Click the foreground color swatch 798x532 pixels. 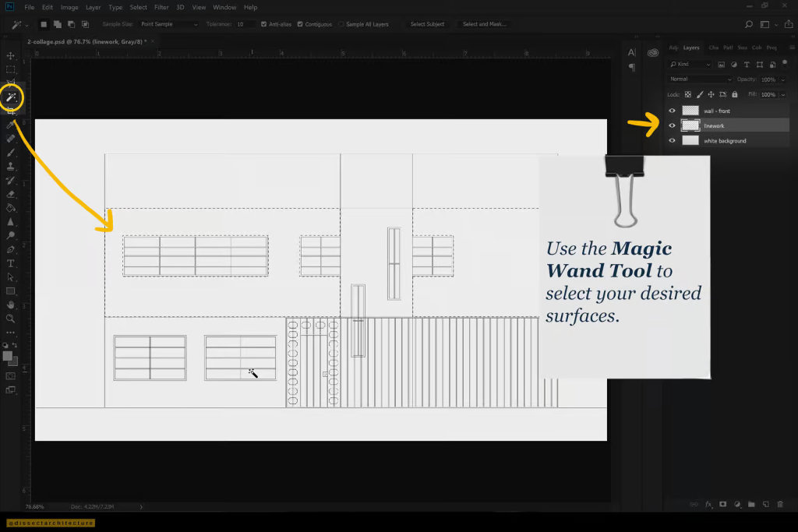point(7,356)
